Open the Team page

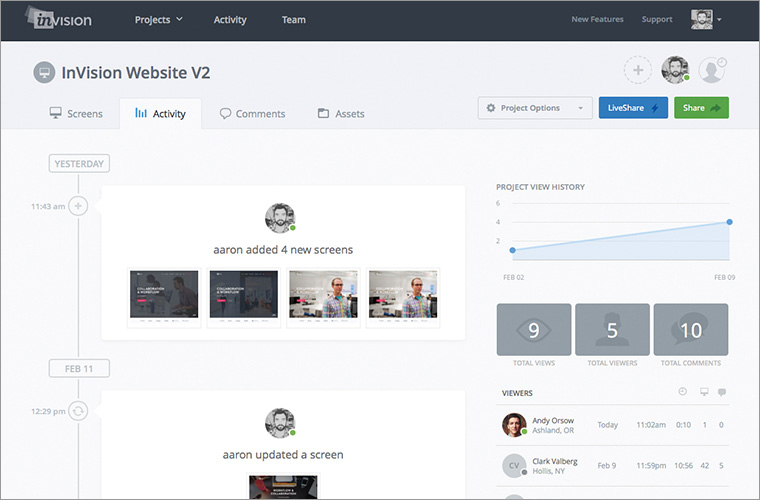point(294,20)
